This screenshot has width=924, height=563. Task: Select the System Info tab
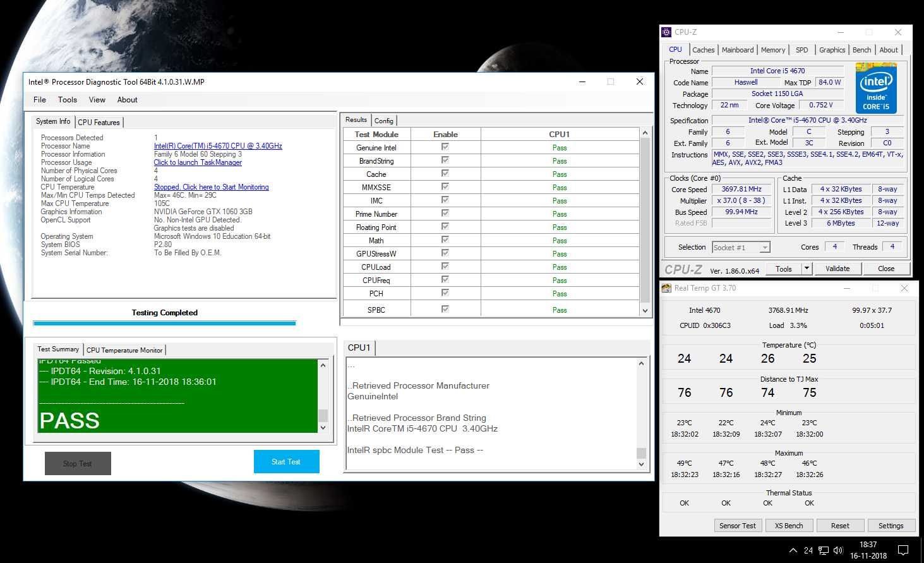tap(53, 121)
